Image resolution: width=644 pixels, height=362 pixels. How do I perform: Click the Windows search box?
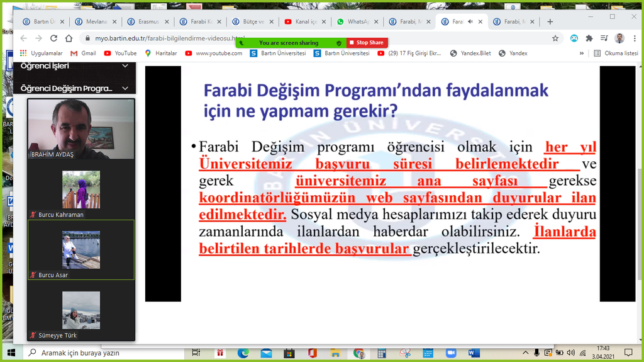pos(105,353)
